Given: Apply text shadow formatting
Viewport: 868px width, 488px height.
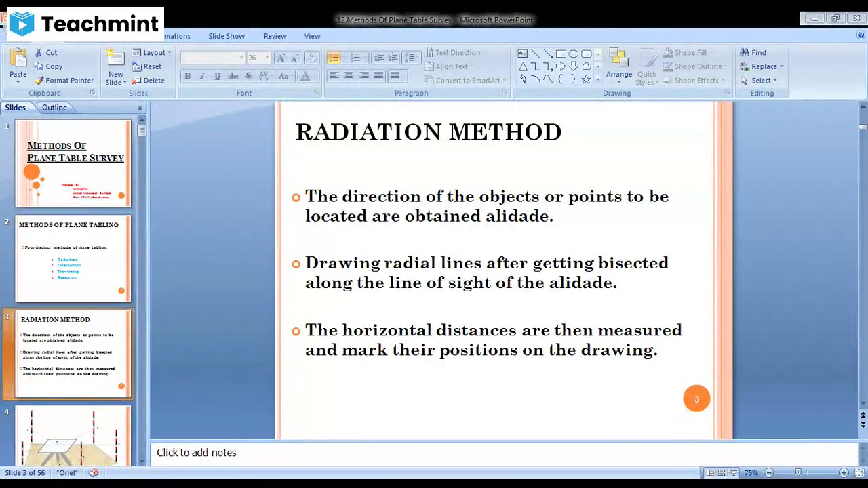Looking at the screenshot, I should tap(248, 76).
